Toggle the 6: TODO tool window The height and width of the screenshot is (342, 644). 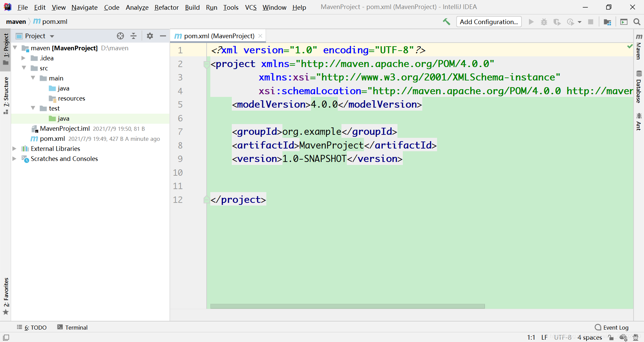pos(32,327)
